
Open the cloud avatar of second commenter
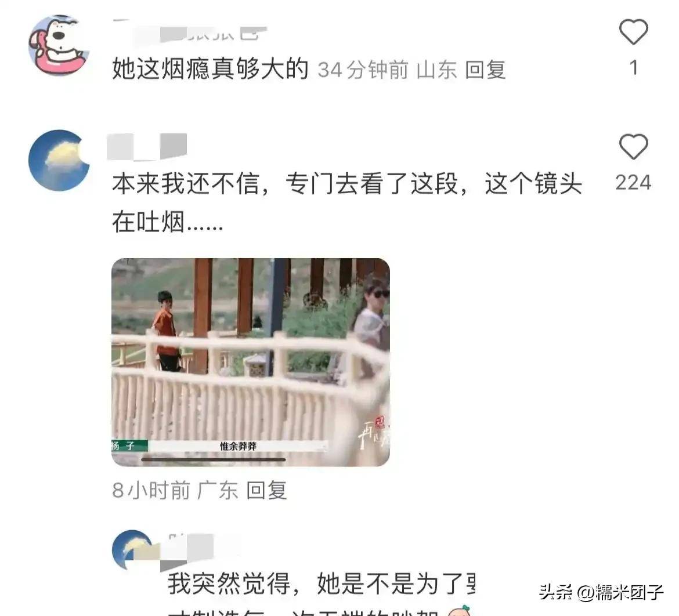pyautogui.click(x=59, y=160)
